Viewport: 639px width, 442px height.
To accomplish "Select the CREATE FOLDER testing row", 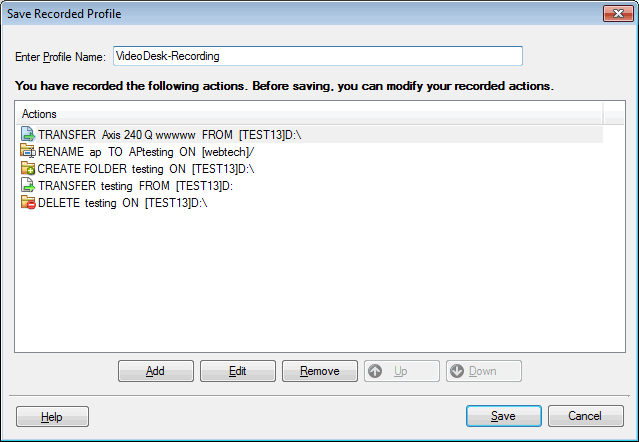I will pos(139,168).
